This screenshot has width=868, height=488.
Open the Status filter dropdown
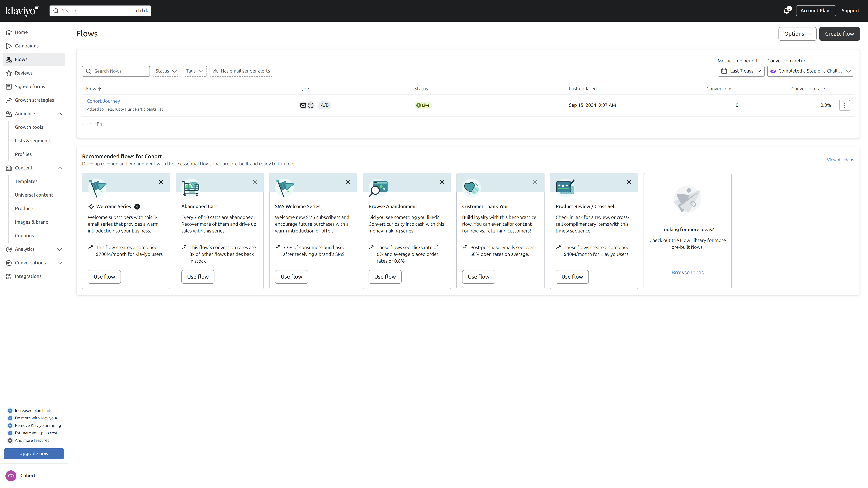(166, 71)
